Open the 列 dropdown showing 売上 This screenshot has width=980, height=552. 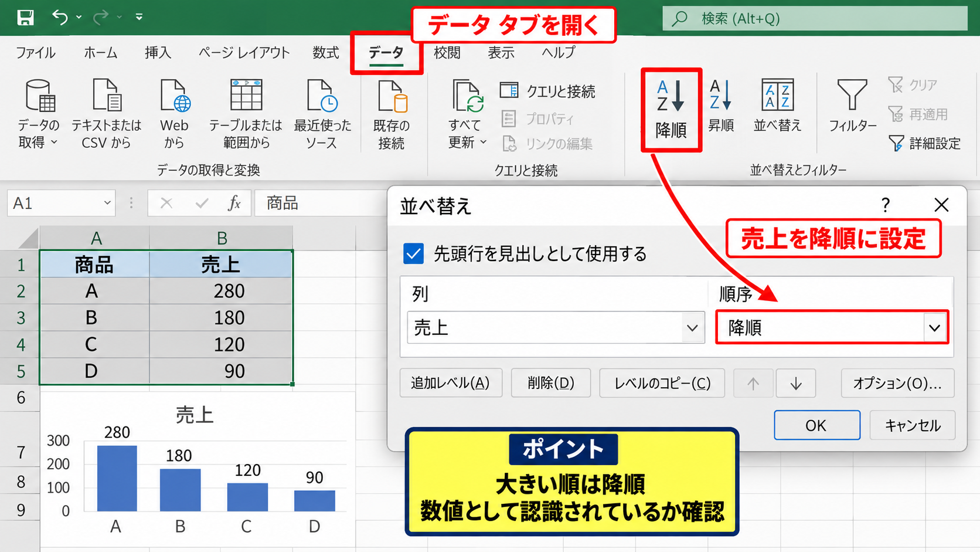[556, 327]
